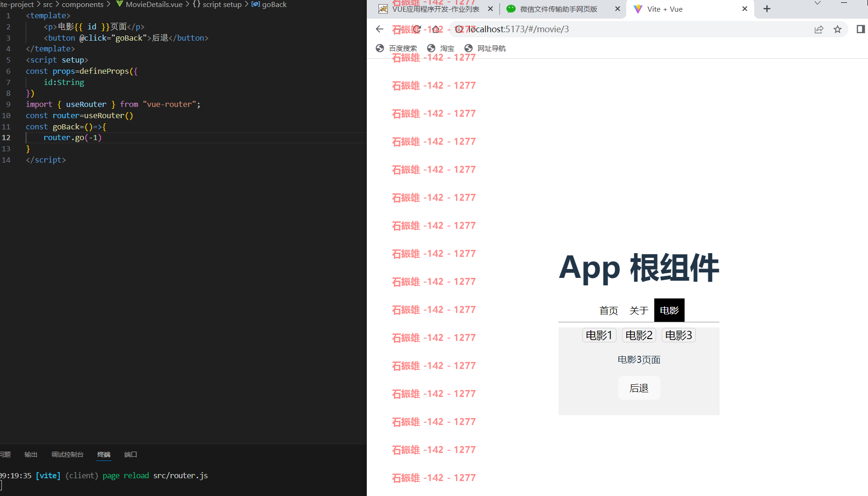The width and height of the screenshot is (868, 496).
Task: Switch to the VUE应用程序开发-作业列表 tab
Action: 436,9
